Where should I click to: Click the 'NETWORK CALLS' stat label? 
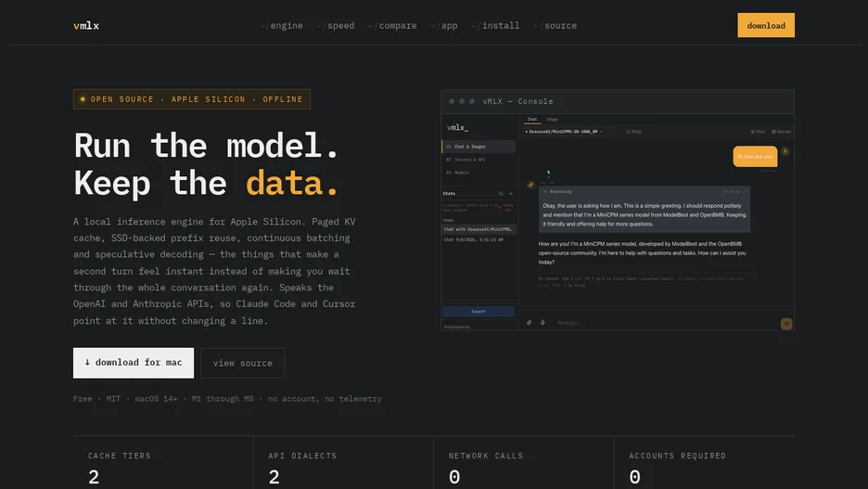click(x=486, y=456)
